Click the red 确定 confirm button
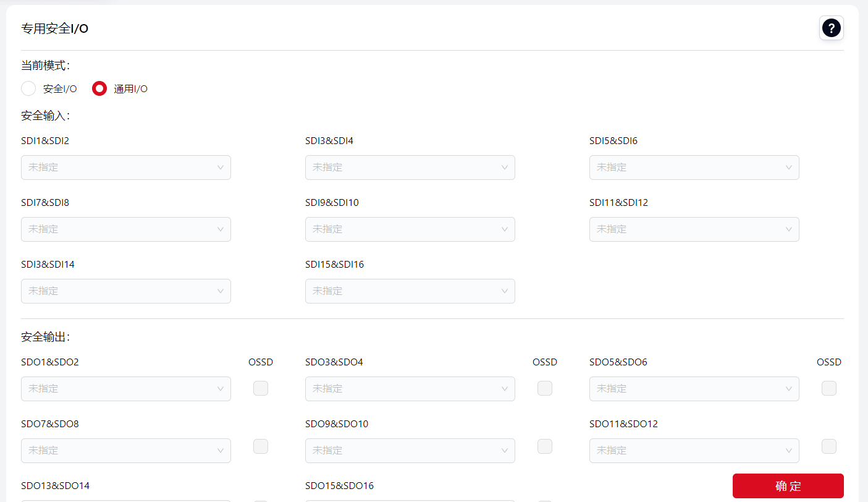This screenshot has height=502, width=868. tap(788, 486)
